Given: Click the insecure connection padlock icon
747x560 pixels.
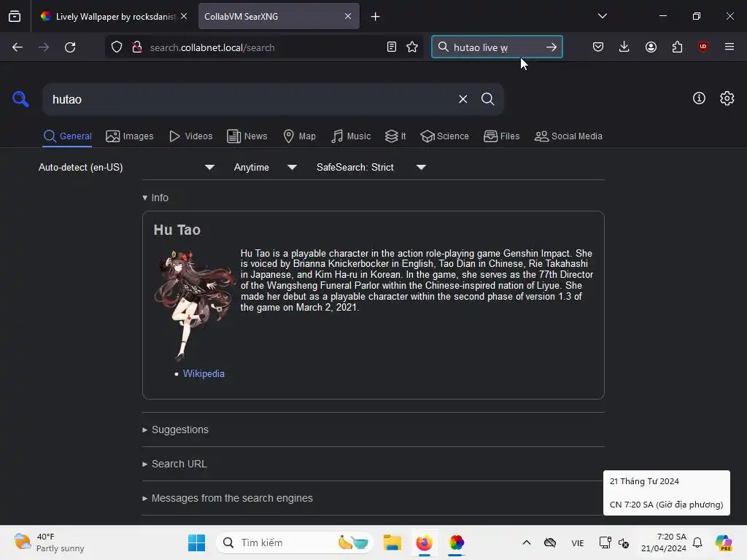Looking at the screenshot, I should pos(137,47).
